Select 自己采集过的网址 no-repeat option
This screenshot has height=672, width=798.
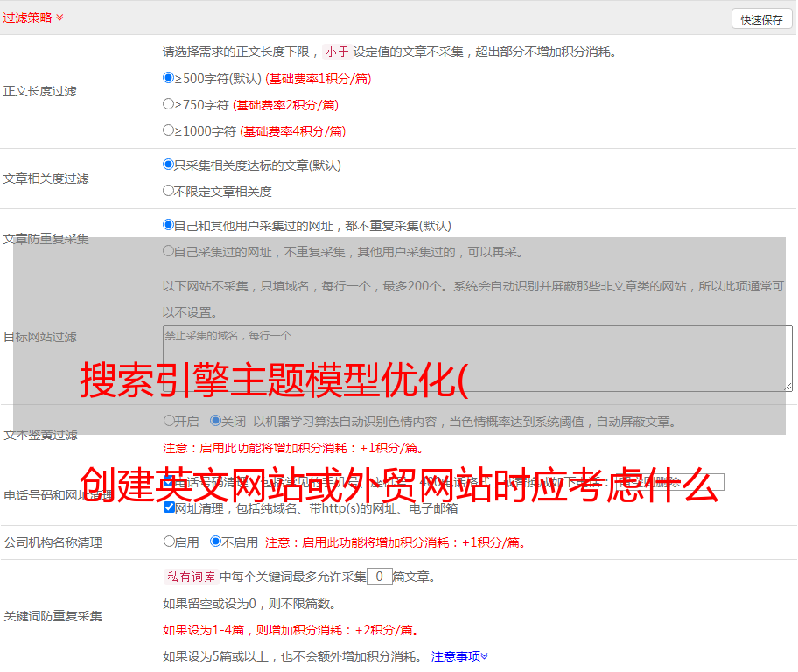[x=169, y=251]
